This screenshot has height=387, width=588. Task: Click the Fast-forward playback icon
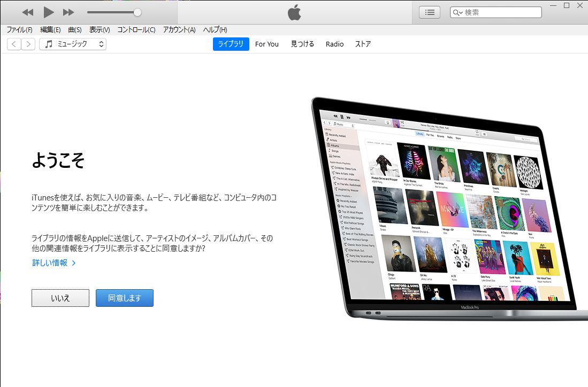point(68,12)
